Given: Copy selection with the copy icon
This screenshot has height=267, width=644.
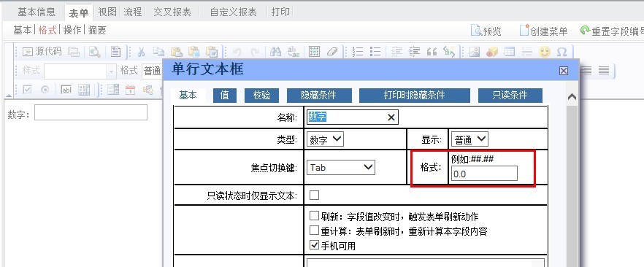Looking at the screenshot, I should tap(158, 52).
